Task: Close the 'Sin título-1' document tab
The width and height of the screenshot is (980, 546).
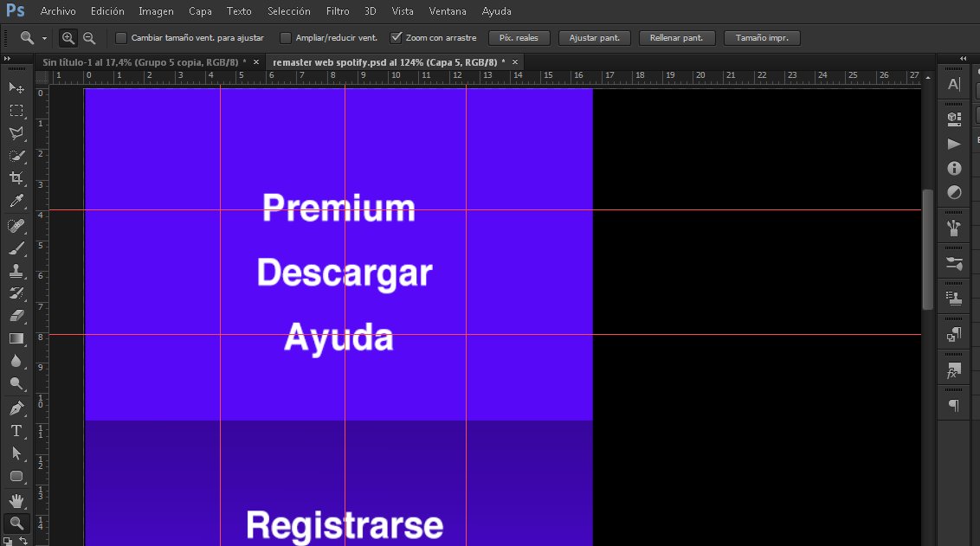Action: (256, 62)
